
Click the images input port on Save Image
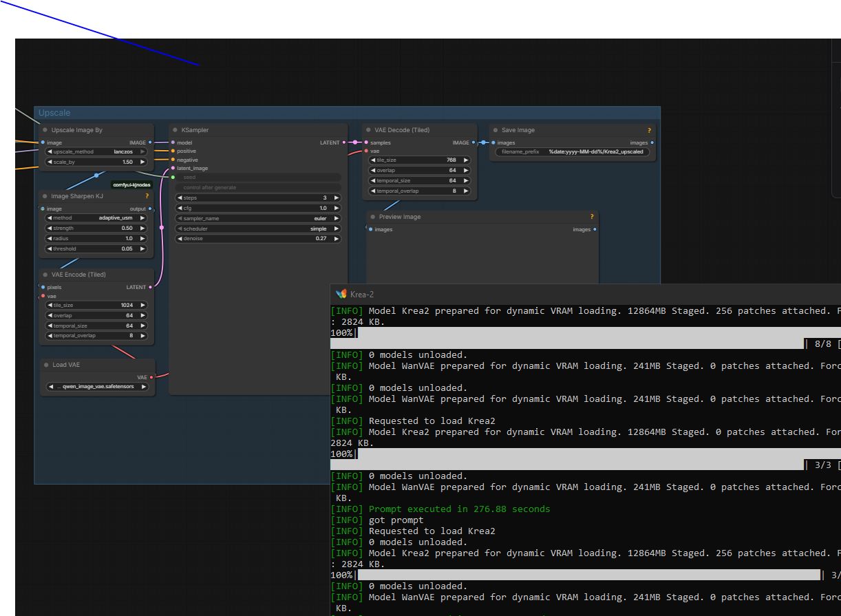(x=493, y=142)
